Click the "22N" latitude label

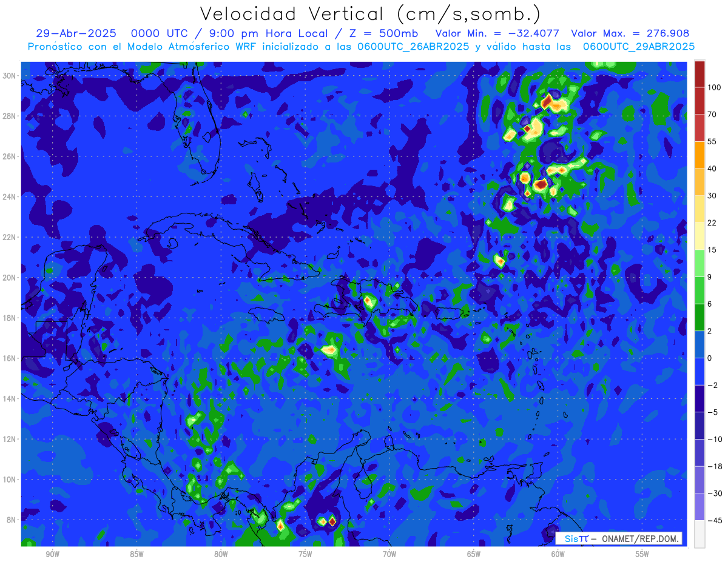pyautogui.click(x=10, y=237)
